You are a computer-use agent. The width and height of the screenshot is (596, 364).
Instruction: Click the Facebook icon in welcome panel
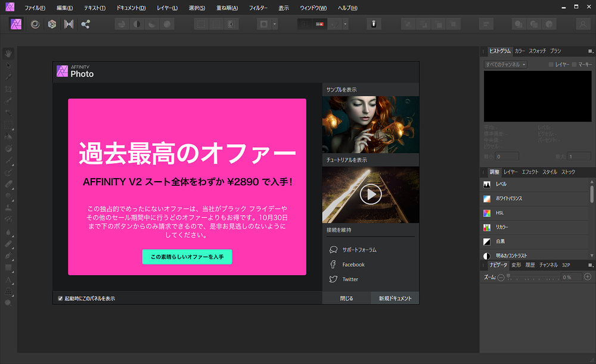(333, 265)
